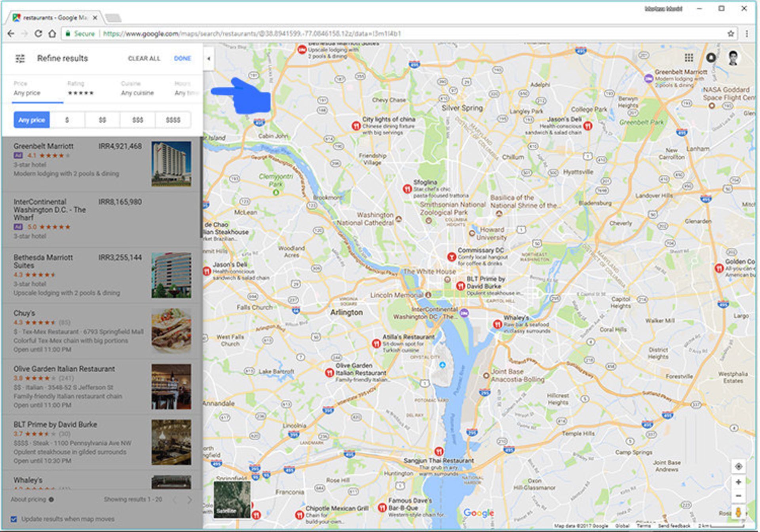The image size is (760, 532).
Task: Close the restaurants Google Maps tab
Action: click(95, 18)
